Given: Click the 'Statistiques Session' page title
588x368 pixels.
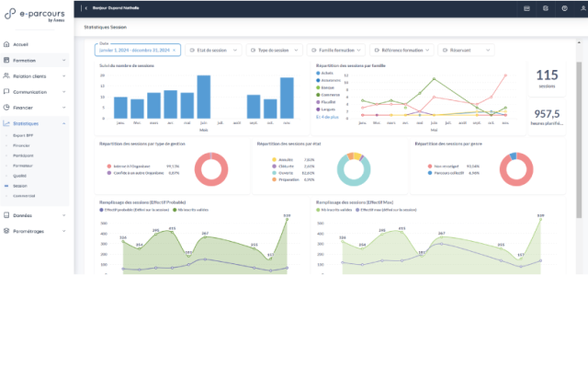Looking at the screenshot, I should pyautogui.click(x=106, y=27).
